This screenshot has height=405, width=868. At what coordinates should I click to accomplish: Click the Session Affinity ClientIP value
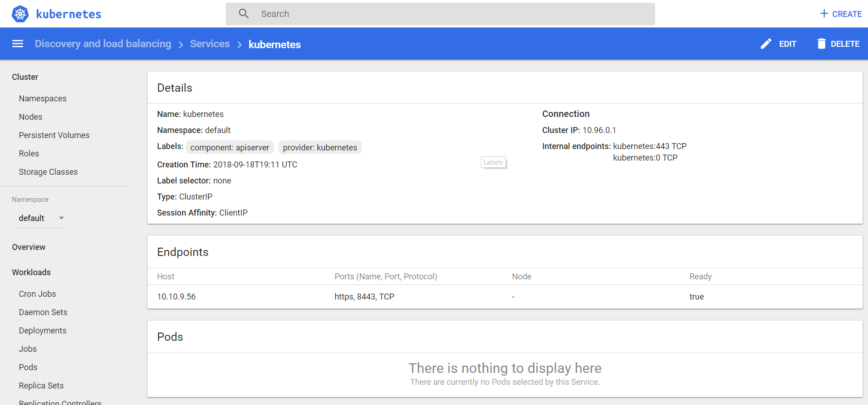click(234, 213)
